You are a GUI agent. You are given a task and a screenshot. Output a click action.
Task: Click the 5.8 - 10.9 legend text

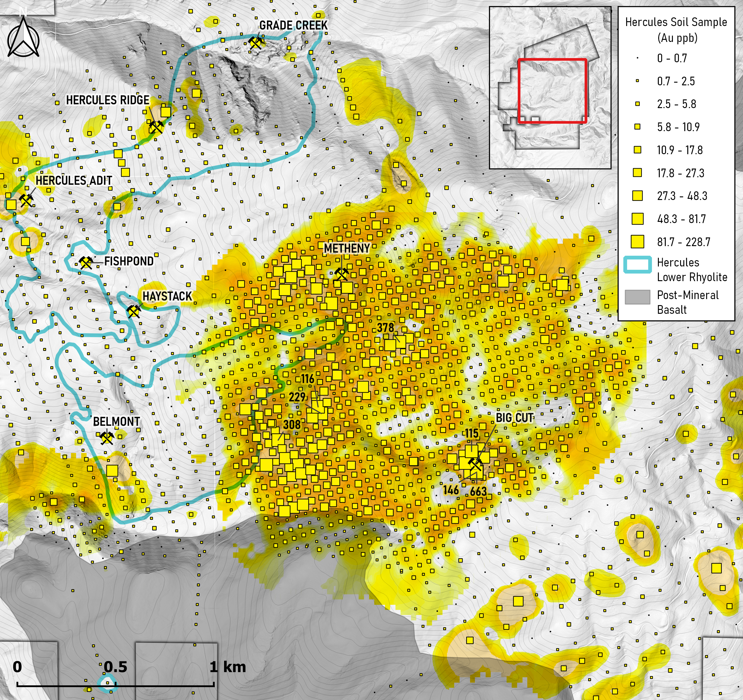(678, 127)
